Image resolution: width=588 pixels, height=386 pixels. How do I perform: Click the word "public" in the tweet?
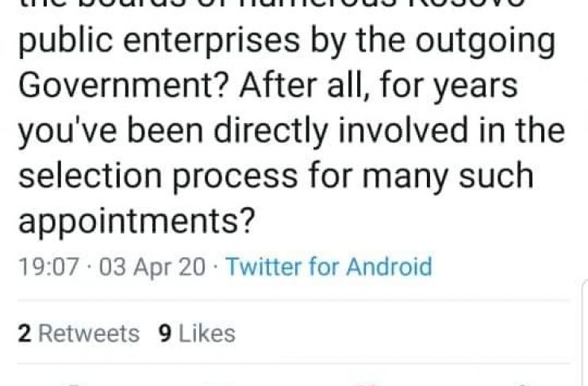60,41
